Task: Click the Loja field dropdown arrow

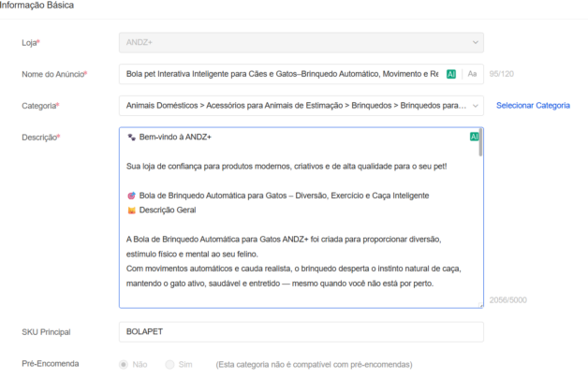Action: click(x=475, y=42)
